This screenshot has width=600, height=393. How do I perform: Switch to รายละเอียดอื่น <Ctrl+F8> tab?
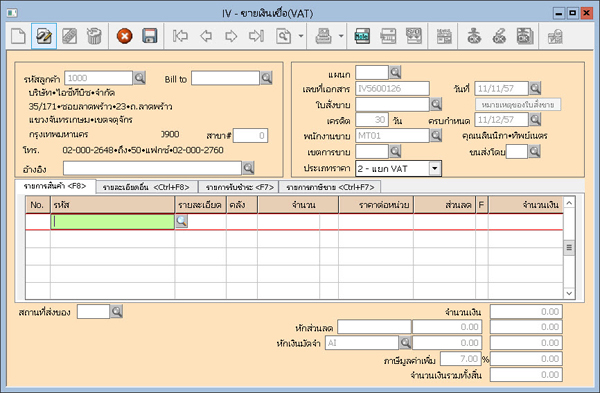[146, 187]
